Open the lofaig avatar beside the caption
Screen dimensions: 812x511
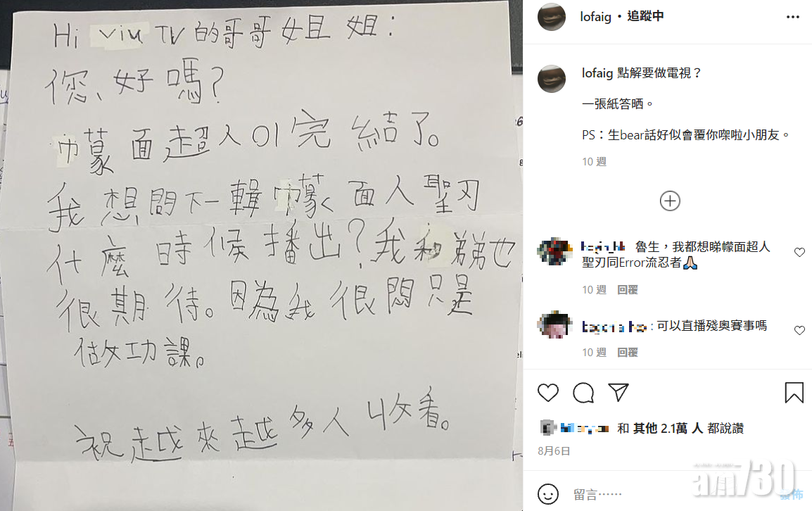(x=552, y=79)
